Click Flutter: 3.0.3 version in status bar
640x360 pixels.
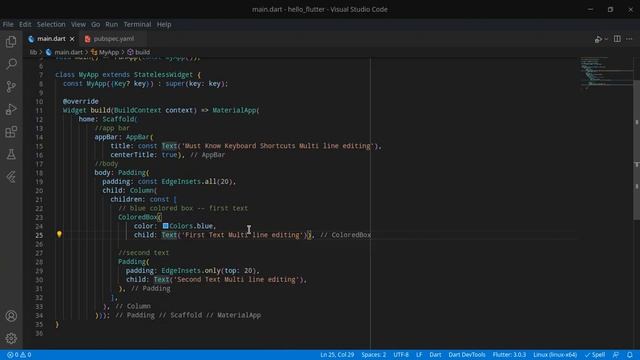click(x=509, y=355)
